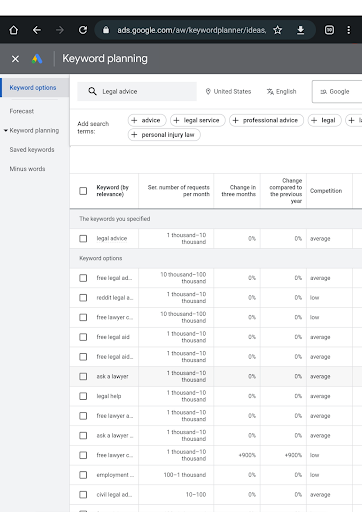Open Saved keywords in sidebar
The image size is (362, 512).
(32, 150)
